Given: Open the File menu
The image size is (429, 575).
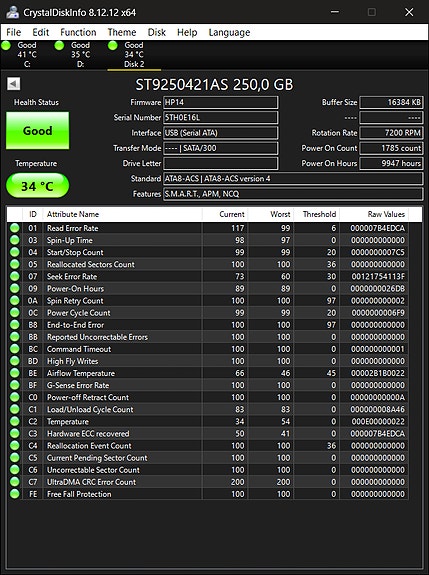Looking at the screenshot, I should pyautogui.click(x=14, y=32).
